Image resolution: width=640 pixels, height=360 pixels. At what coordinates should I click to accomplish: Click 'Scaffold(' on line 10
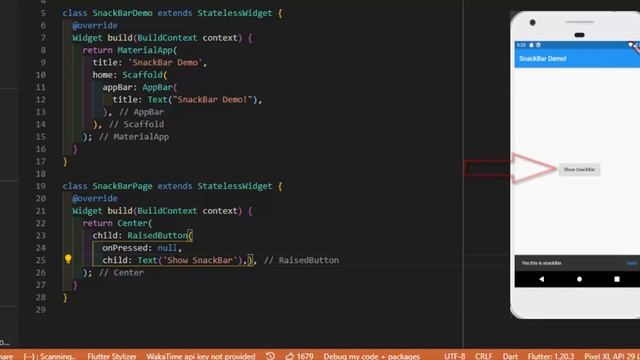(x=145, y=75)
